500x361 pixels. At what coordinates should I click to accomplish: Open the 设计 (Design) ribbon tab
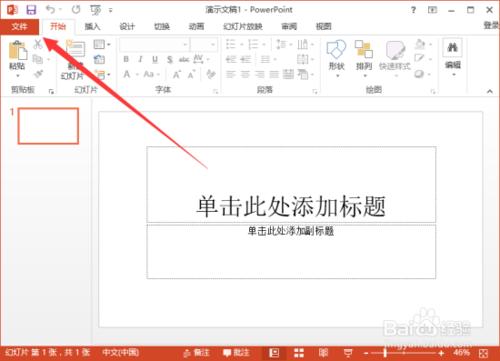[127, 27]
